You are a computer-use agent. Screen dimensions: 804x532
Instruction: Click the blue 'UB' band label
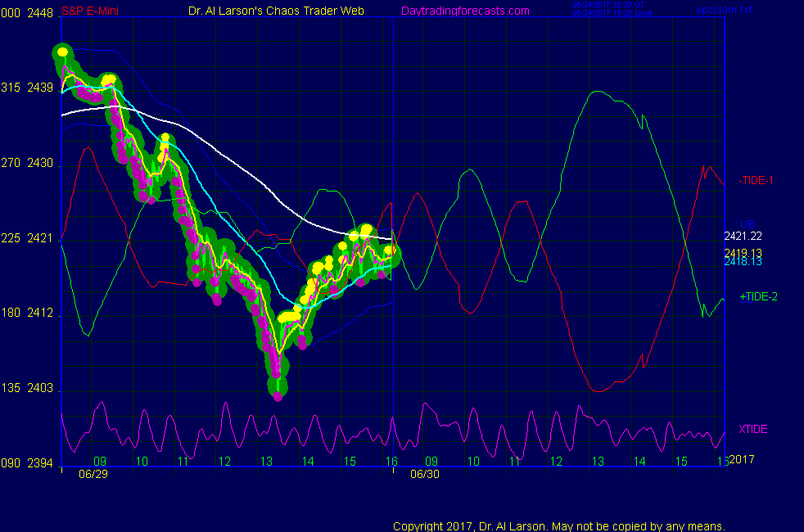pyautogui.click(x=747, y=224)
